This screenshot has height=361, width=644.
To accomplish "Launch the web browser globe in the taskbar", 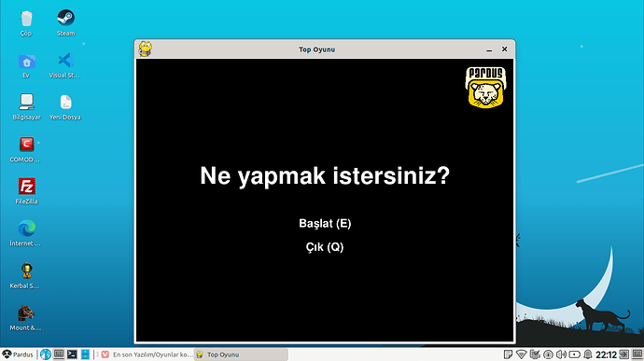I will (x=46, y=354).
